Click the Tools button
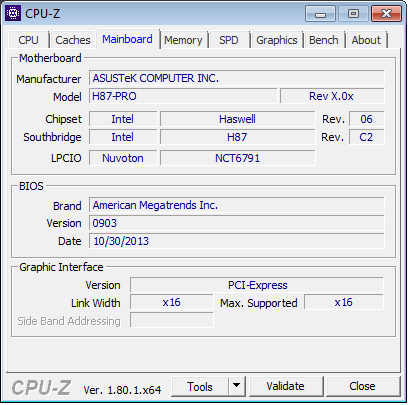 (x=200, y=387)
